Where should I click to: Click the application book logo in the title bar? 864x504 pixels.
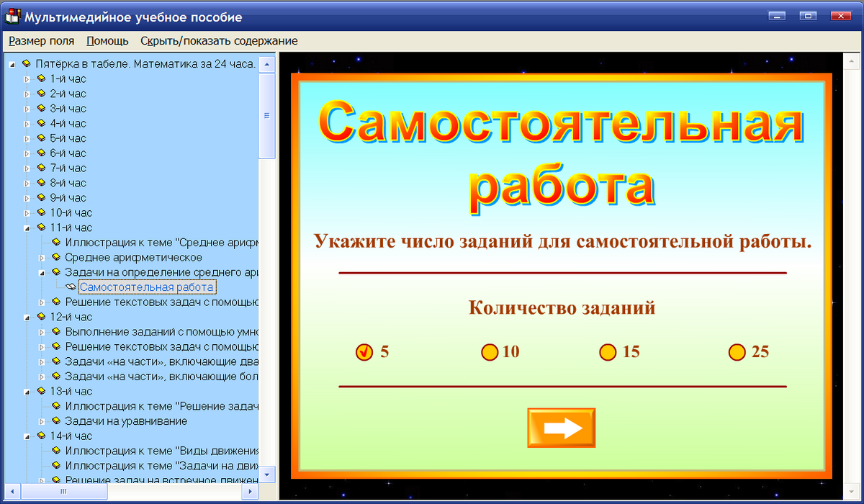(x=12, y=14)
